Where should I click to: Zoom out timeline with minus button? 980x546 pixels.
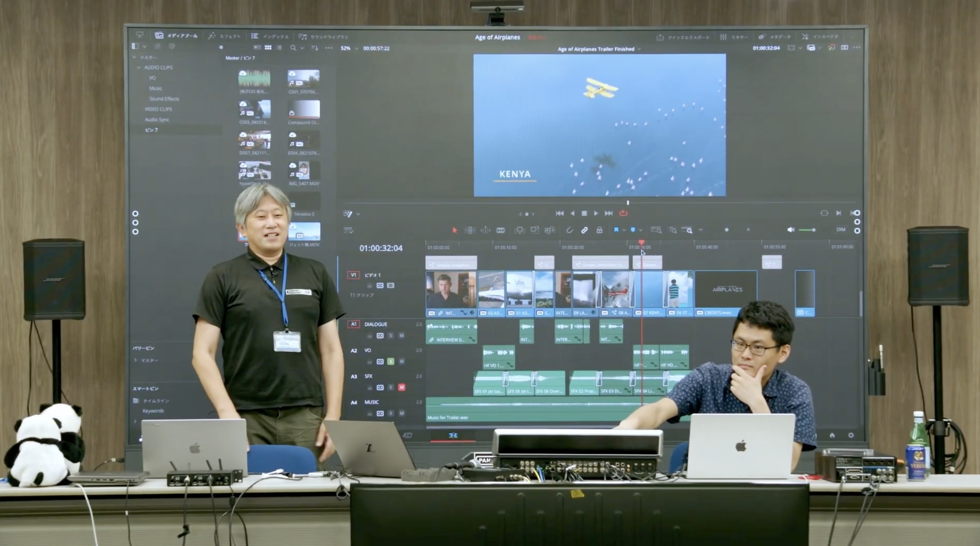[x=701, y=230]
